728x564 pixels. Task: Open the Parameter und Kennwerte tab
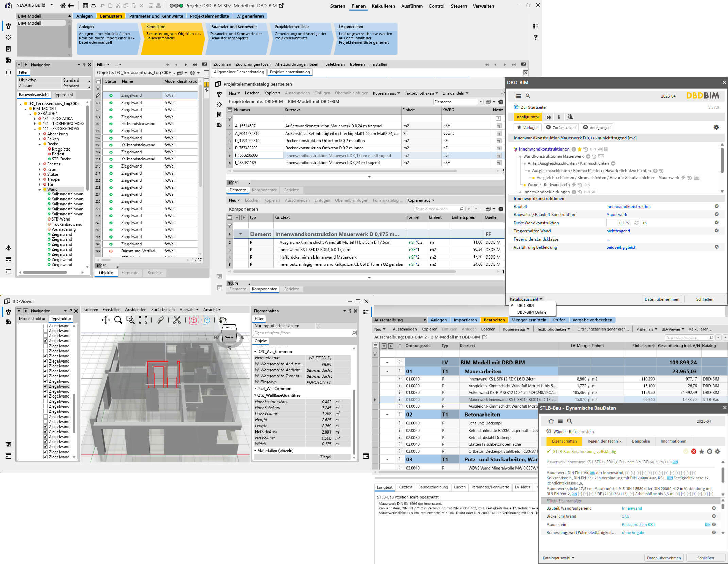tap(156, 16)
